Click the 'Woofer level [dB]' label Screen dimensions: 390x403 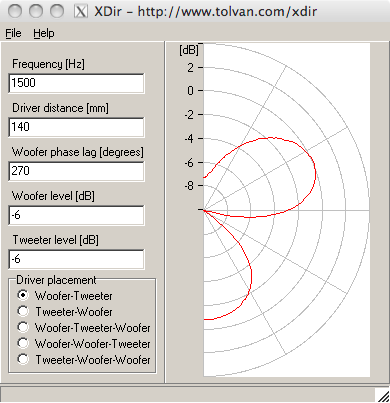(53, 196)
